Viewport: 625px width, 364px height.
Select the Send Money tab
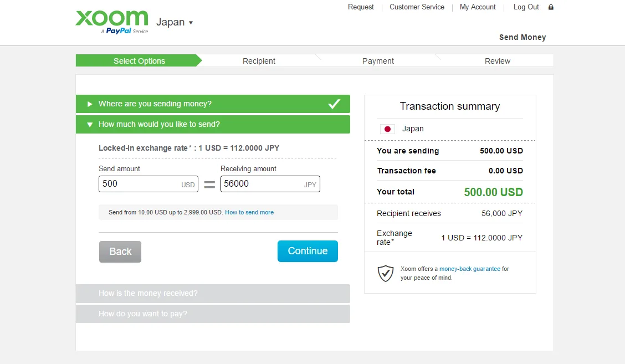click(x=522, y=38)
